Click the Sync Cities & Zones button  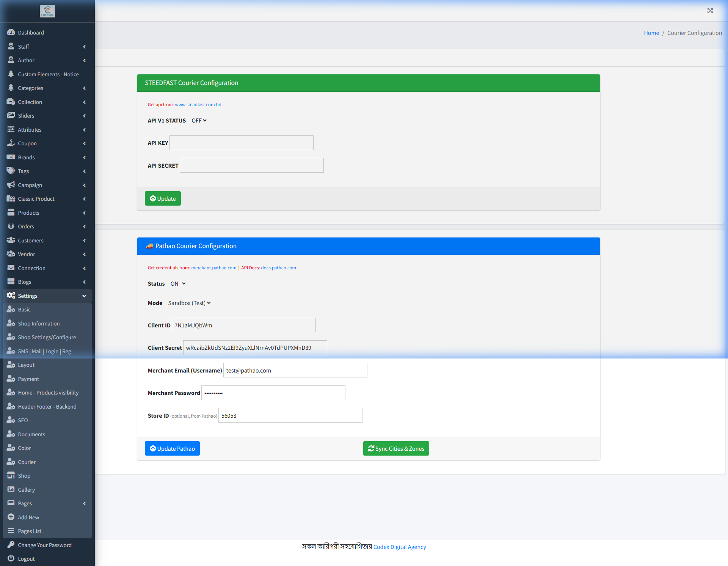(396, 448)
